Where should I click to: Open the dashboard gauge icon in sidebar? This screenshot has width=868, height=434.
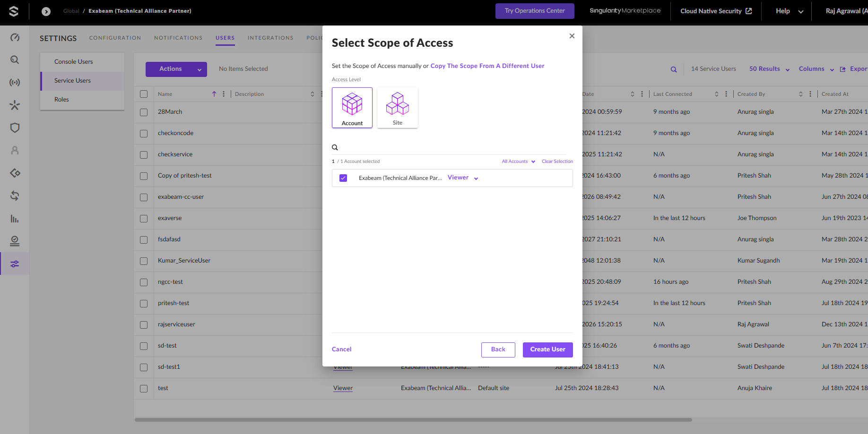pyautogui.click(x=15, y=37)
